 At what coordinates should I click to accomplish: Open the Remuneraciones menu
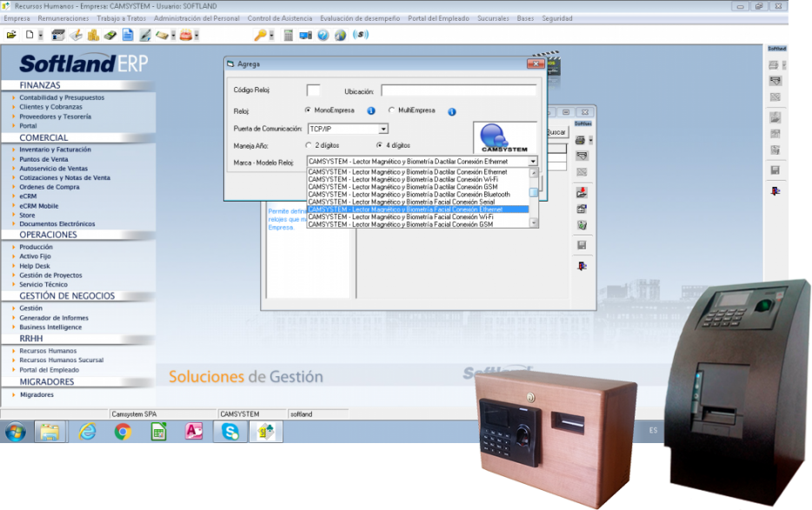click(63, 18)
